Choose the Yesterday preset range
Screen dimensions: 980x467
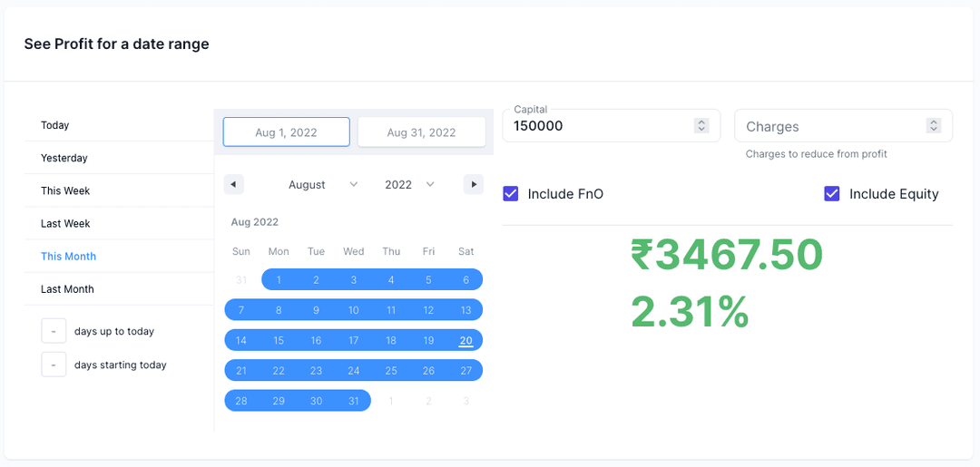click(64, 158)
